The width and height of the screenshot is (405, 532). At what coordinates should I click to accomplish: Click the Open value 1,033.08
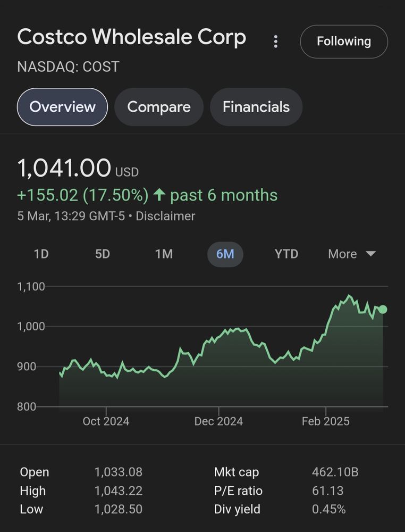(119, 472)
